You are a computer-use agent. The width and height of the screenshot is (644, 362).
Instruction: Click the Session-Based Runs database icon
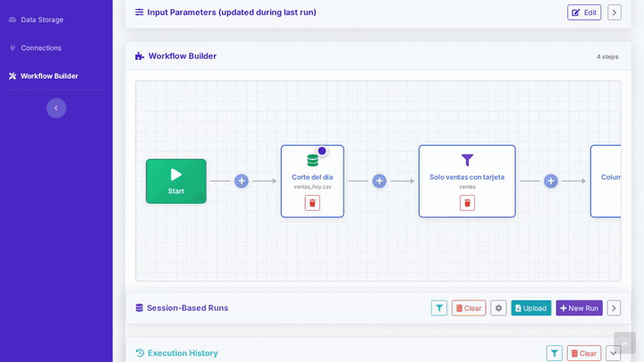140,307
